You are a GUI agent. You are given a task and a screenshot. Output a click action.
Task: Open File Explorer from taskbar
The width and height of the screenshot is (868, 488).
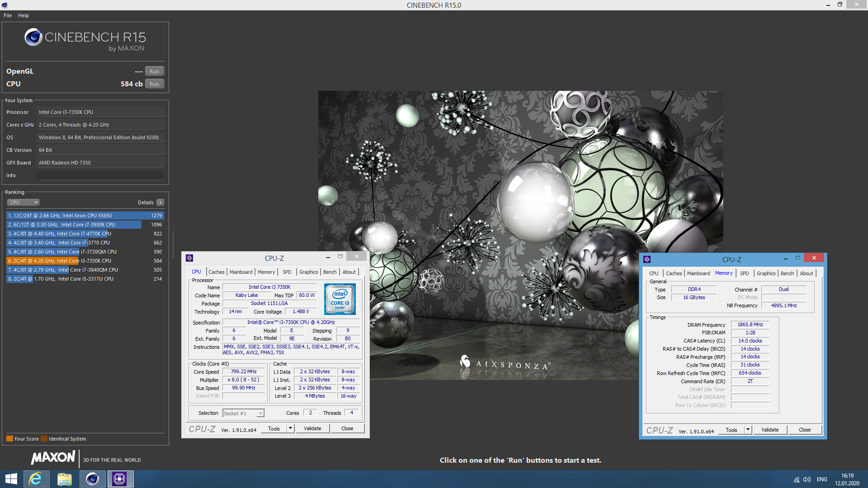point(64,479)
